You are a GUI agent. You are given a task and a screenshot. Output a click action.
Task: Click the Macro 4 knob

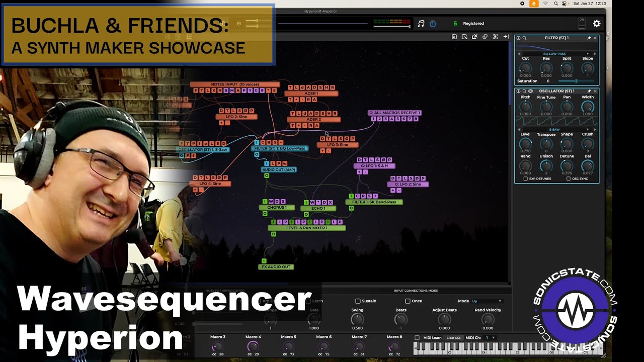tap(253, 346)
